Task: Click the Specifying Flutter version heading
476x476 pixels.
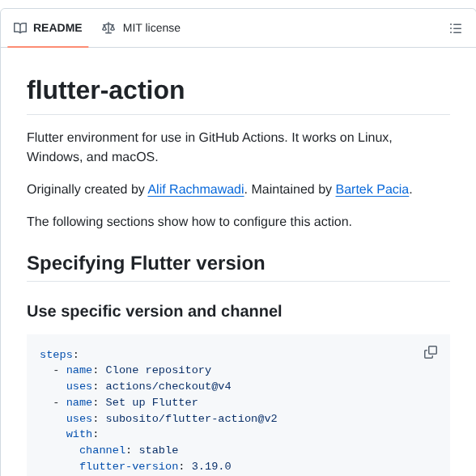Action: pos(146,263)
